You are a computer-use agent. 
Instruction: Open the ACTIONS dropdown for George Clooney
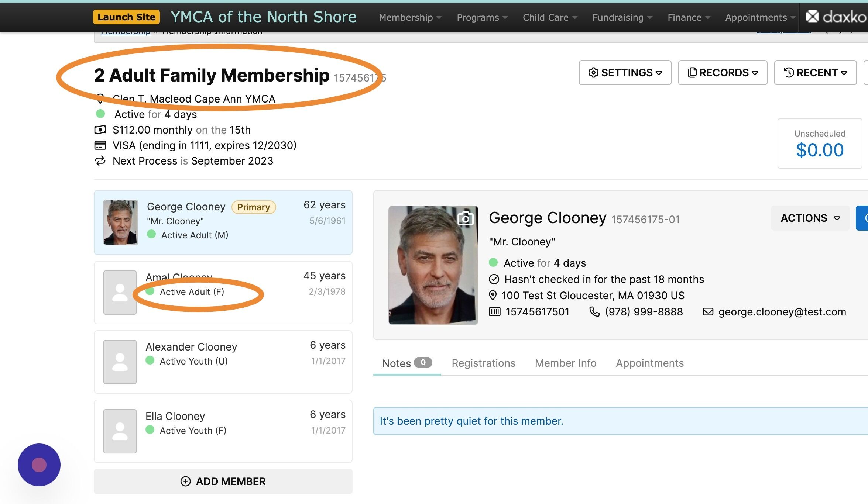point(810,218)
